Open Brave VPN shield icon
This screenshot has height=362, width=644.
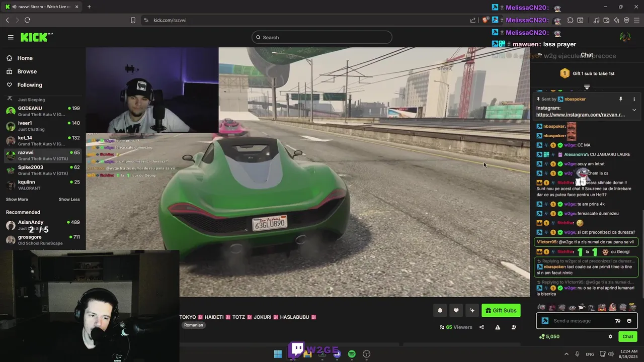coord(626,20)
